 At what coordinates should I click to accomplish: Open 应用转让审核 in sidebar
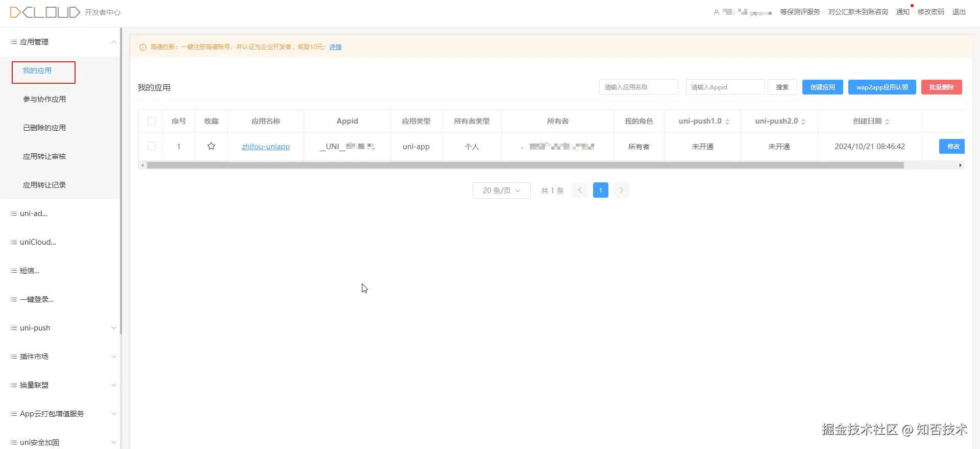point(44,156)
